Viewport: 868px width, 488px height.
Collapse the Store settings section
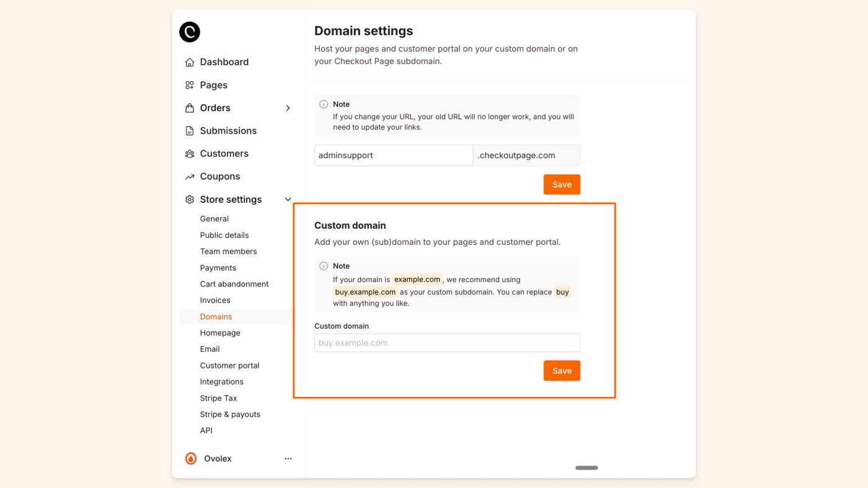[287, 199]
